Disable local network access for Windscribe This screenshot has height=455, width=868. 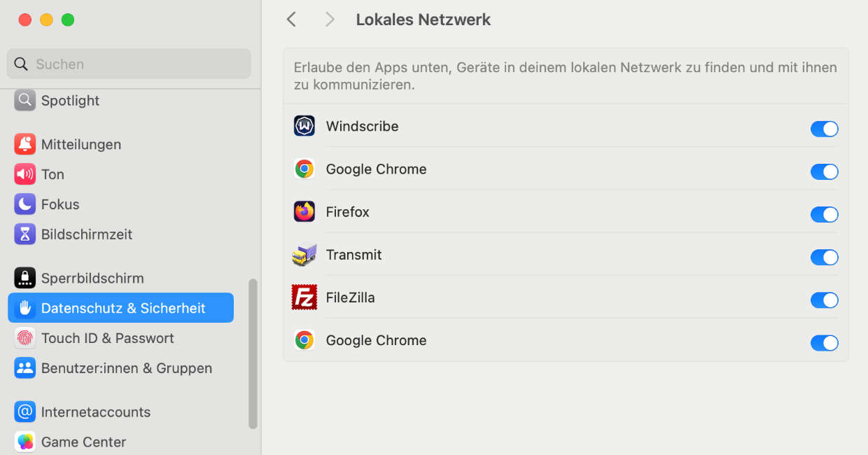(x=824, y=129)
